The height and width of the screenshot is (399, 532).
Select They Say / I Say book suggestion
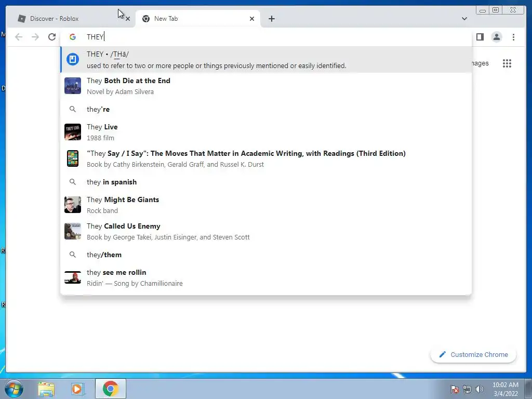[x=266, y=158]
